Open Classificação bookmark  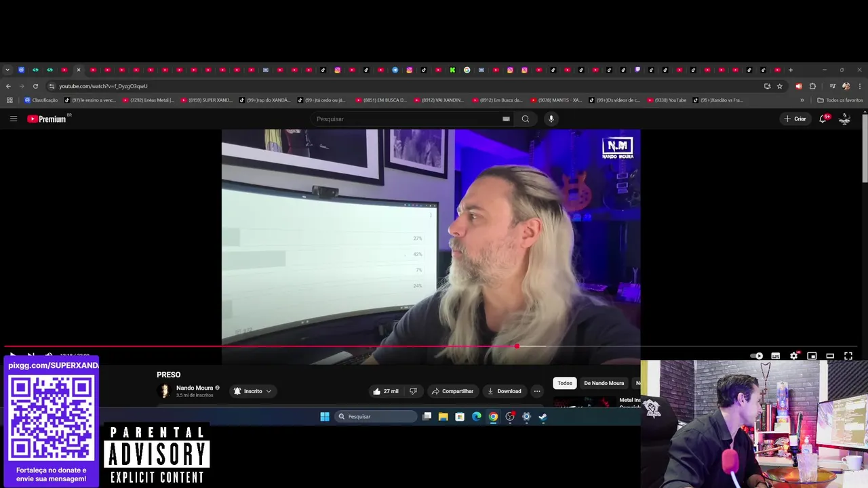click(41, 100)
